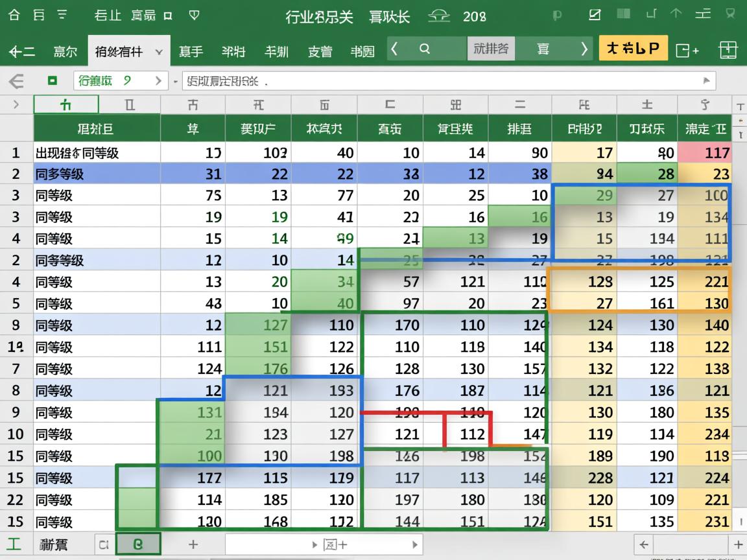Image resolution: width=747 pixels, height=560 pixels.
Task: Click the left scroll arrow at bottom right
Action: (643, 544)
